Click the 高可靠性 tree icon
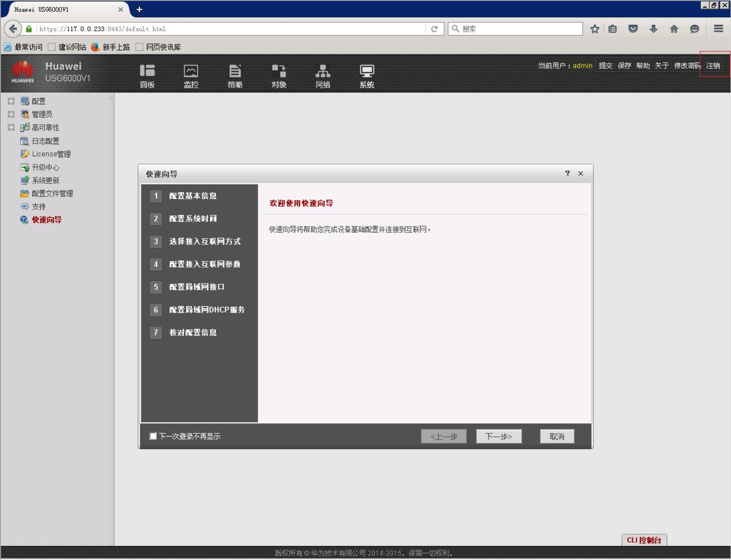 coord(25,128)
